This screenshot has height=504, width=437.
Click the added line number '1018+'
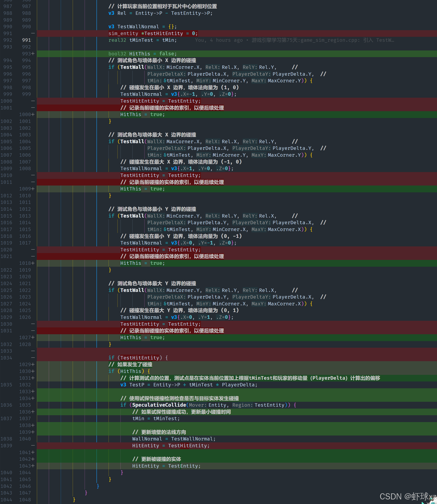(x=27, y=263)
